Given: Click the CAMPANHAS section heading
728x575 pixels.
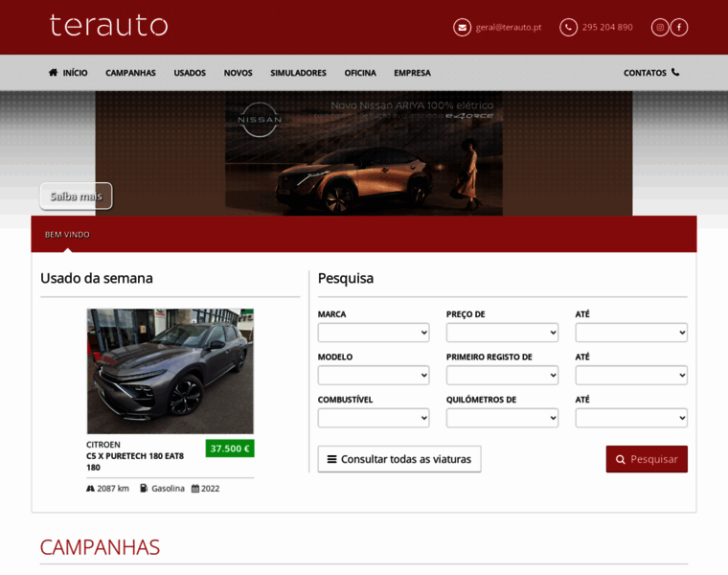Looking at the screenshot, I should coord(100,547).
